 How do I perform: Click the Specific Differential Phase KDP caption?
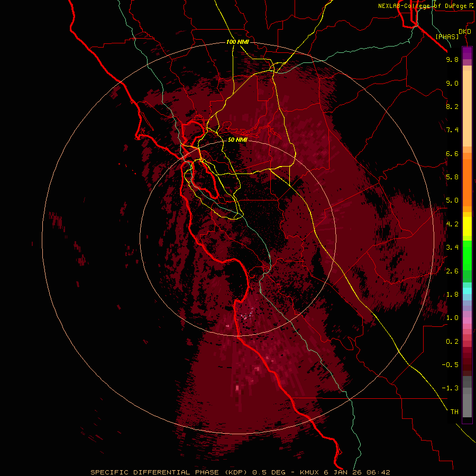(x=240, y=472)
